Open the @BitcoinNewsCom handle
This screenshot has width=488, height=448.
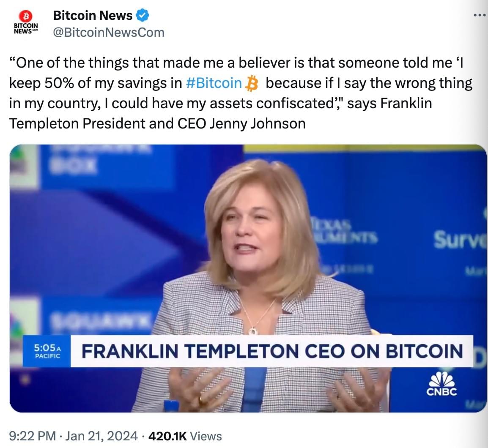tap(109, 33)
